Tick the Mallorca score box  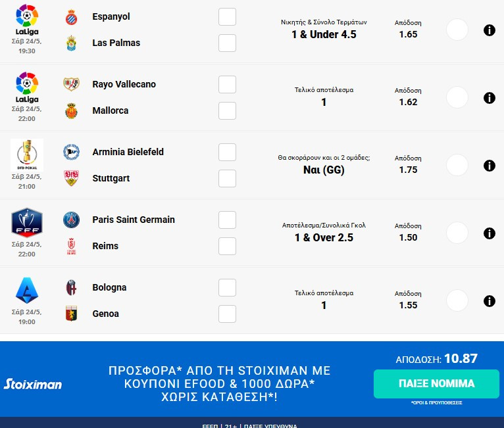(x=227, y=110)
